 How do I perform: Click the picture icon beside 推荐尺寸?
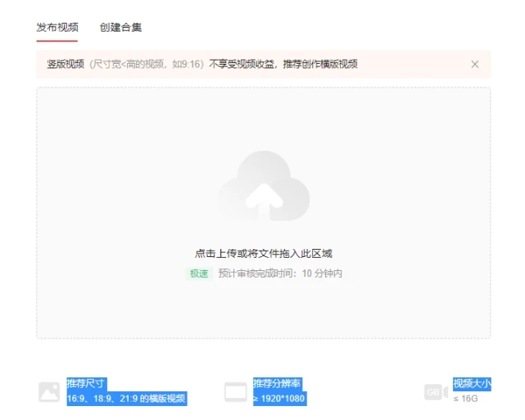tap(49, 391)
